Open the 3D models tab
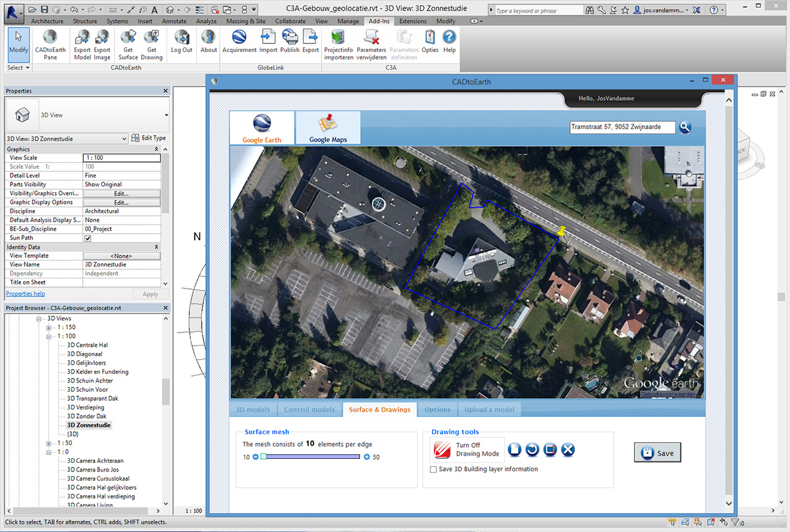 [253, 410]
